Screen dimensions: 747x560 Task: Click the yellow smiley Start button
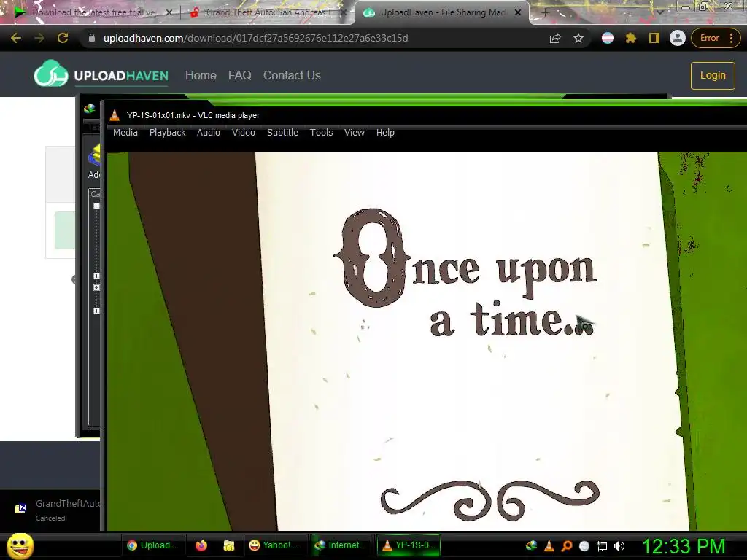(20, 545)
